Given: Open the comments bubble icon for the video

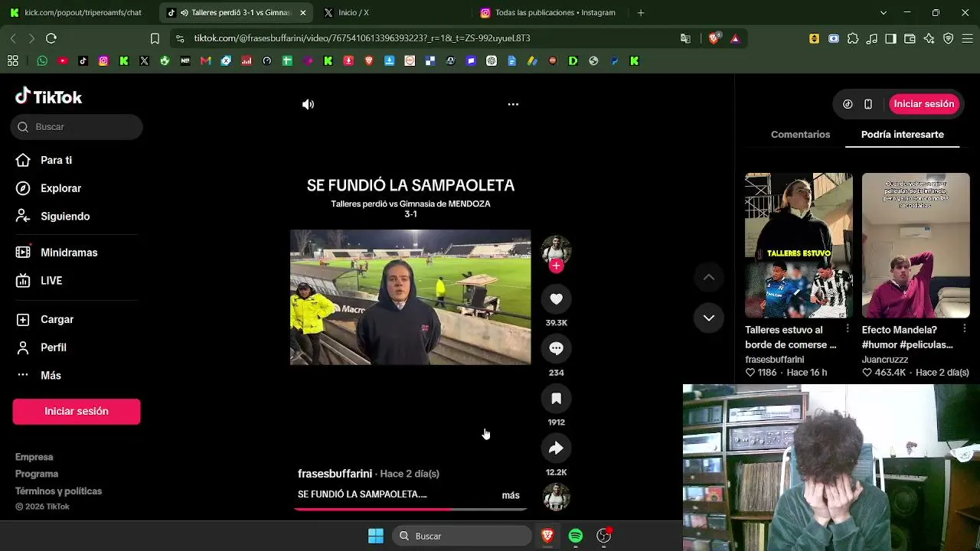Looking at the screenshot, I should [x=556, y=348].
